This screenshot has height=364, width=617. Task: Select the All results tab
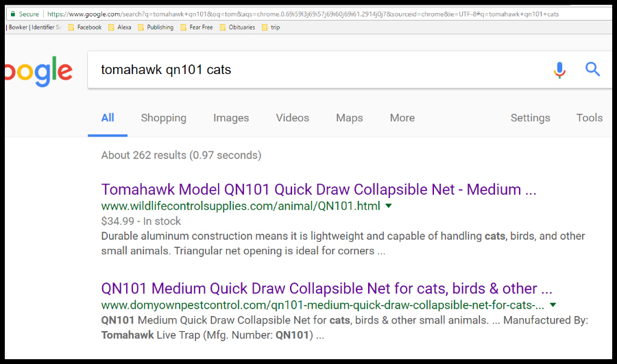tap(108, 118)
